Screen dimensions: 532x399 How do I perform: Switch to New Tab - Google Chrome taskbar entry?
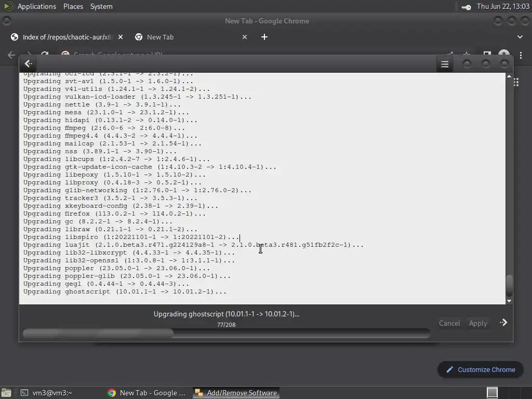point(147,393)
